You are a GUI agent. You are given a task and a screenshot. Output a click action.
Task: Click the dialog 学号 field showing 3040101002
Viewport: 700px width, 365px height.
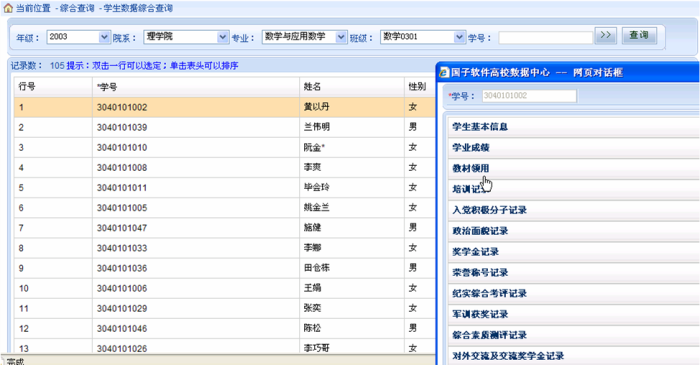[x=529, y=95]
